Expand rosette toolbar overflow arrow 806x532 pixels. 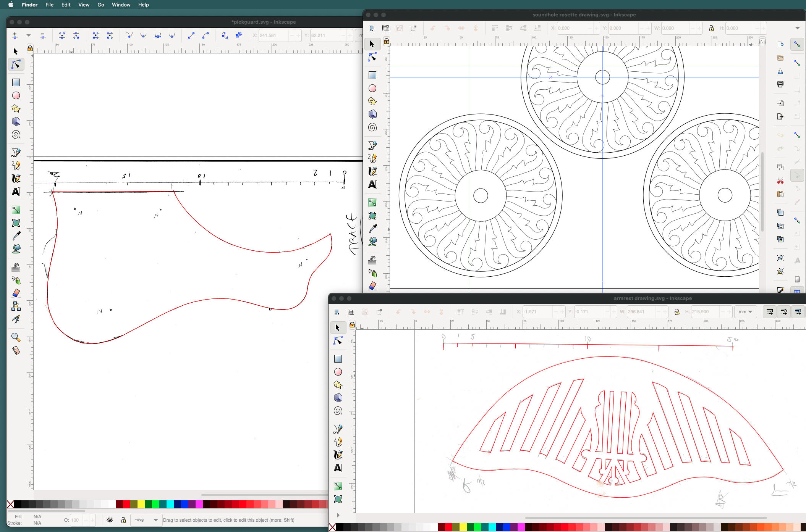pyautogui.click(x=797, y=28)
